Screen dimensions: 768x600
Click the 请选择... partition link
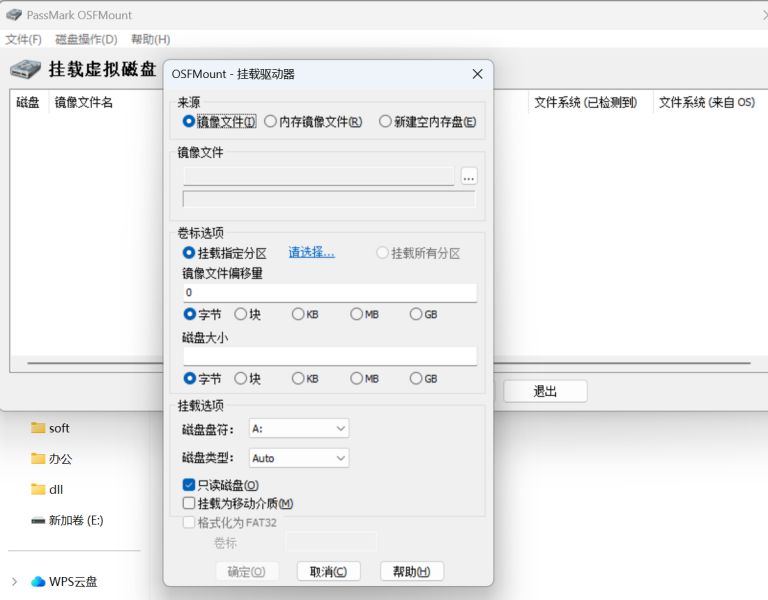coord(312,252)
